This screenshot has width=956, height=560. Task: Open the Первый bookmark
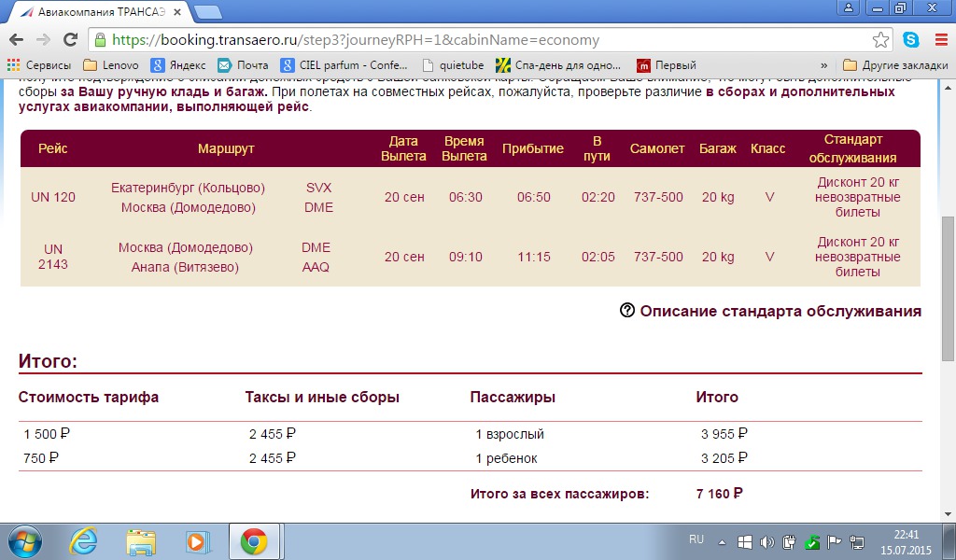pos(666,65)
